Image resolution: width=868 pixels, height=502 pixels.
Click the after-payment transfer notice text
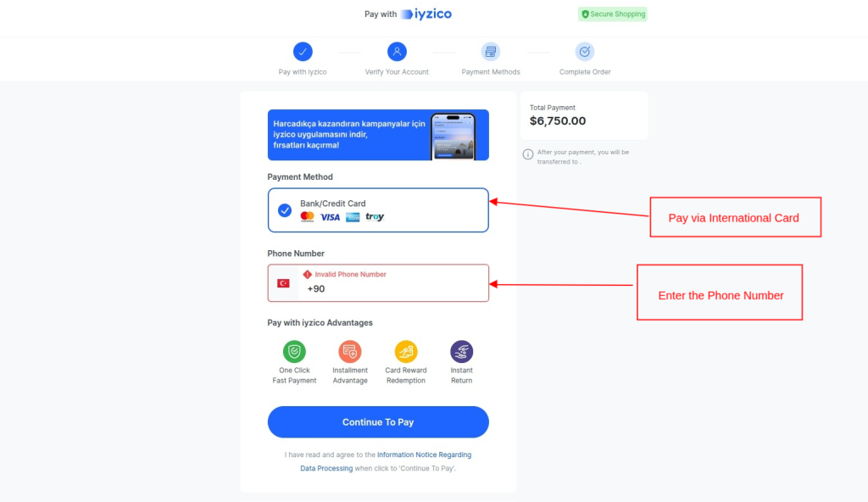click(583, 157)
